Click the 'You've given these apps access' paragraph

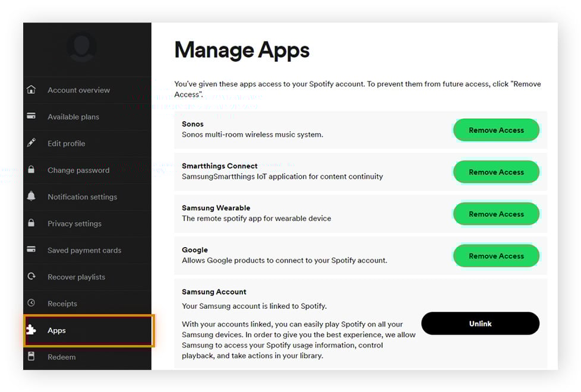pyautogui.click(x=358, y=89)
